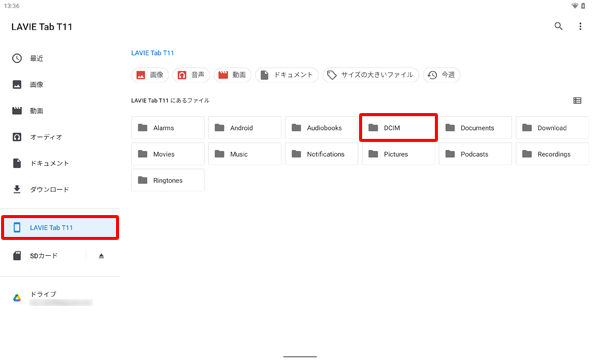600x360 pixels.
Task: Select LAVIE Tab T11 storage in sidebar
Action: 60,228
